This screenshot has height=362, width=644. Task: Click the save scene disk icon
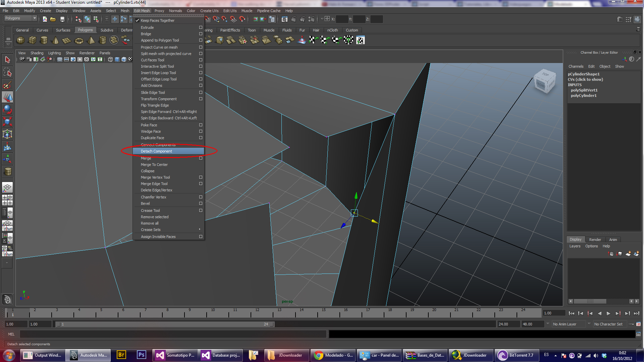tap(62, 19)
